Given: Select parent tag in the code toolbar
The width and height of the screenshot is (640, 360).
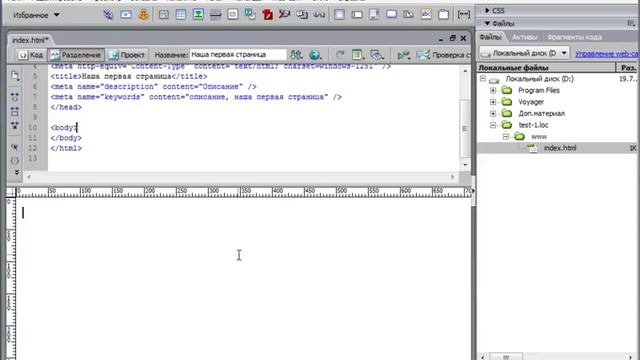Looking at the screenshot, I should [x=15, y=147].
